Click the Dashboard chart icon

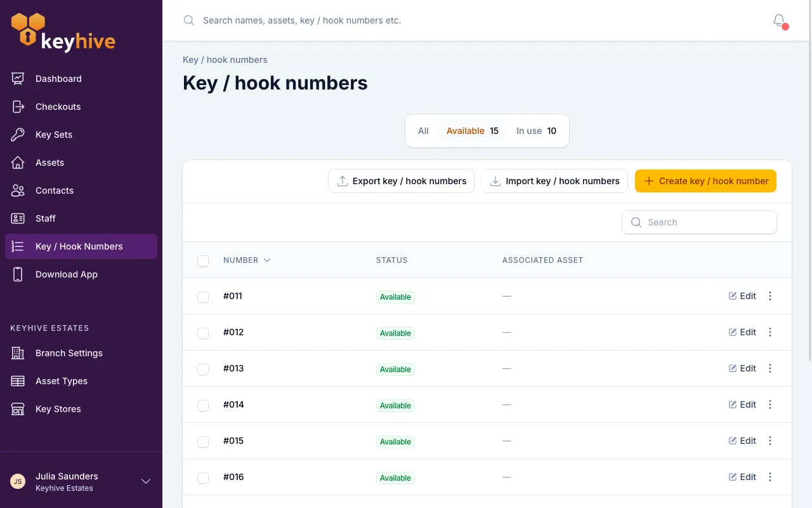click(18, 79)
